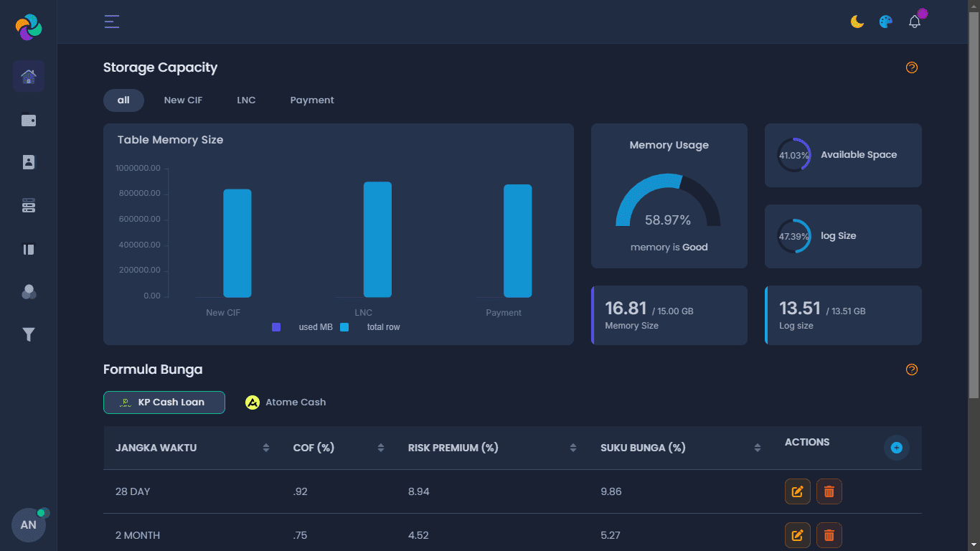Click help icon beside Storage Capacity
The height and width of the screenshot is (551, 980).
pos(912,67)
